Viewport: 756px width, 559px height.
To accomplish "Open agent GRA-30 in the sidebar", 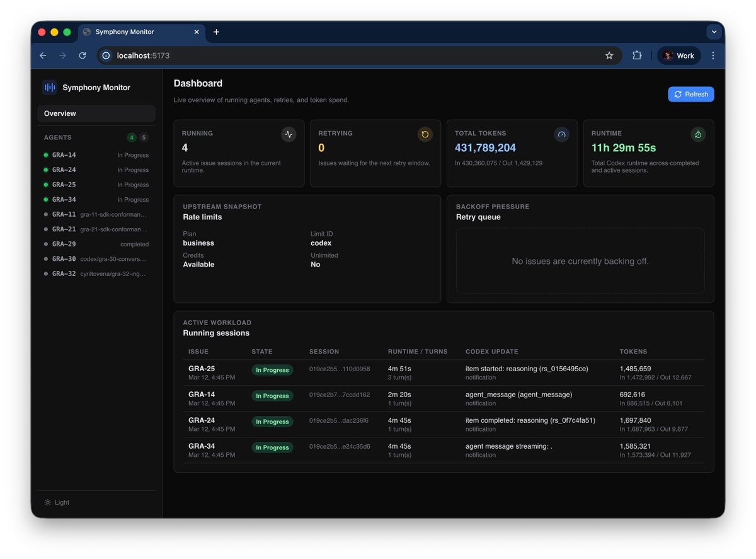I will (96, 258).
